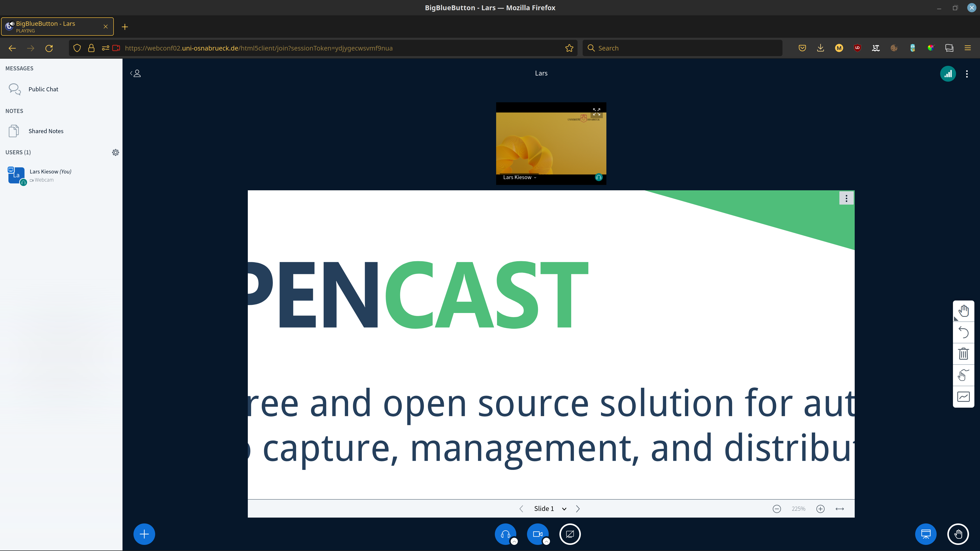This screenshot has width=980, height=551.
Task: Click the presentation restore button at the bottom right
Action: (x=926, y=534)
